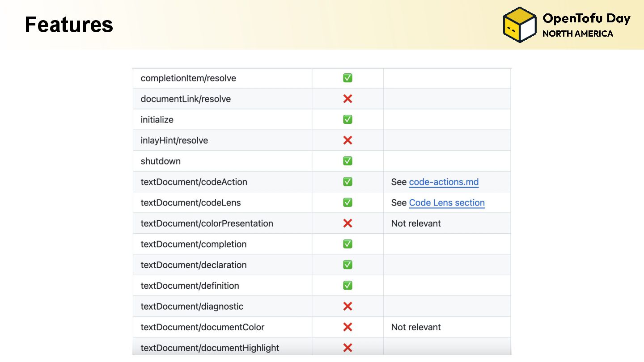Click the green checkmark for completionItem/resolve
This screenshot has width=644, height=362.
(347, 78)
